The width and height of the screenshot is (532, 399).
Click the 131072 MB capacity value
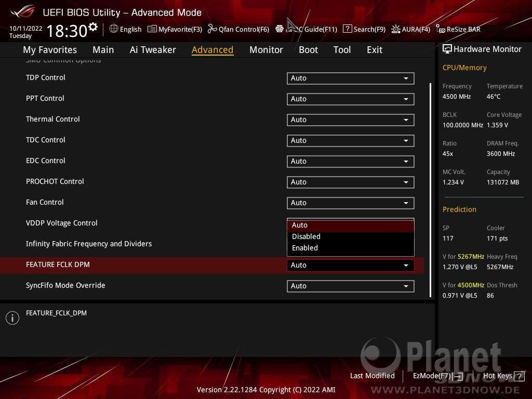503,182
